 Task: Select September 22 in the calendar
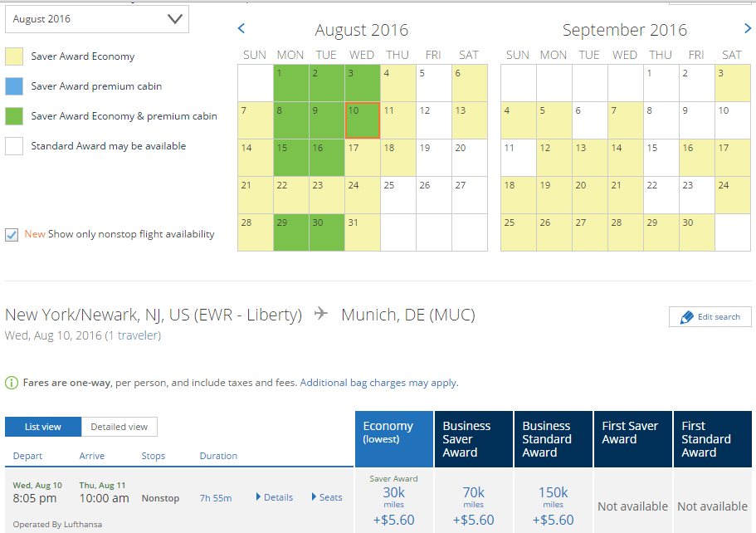tap(661, 195)
